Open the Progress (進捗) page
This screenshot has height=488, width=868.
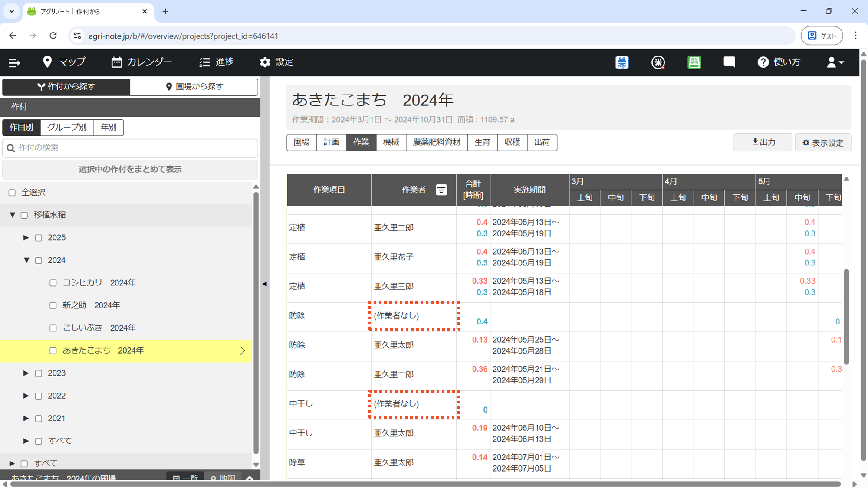pyautogui.click(x=217, y=62)
